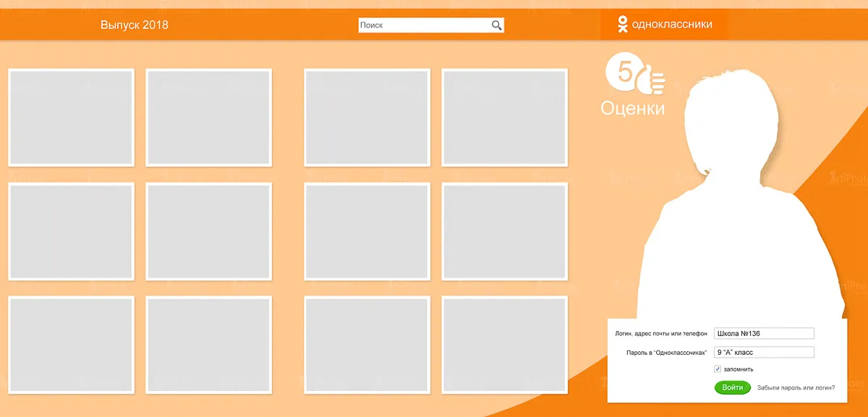Click the Одноклассники logo icon

click(622, 25)
